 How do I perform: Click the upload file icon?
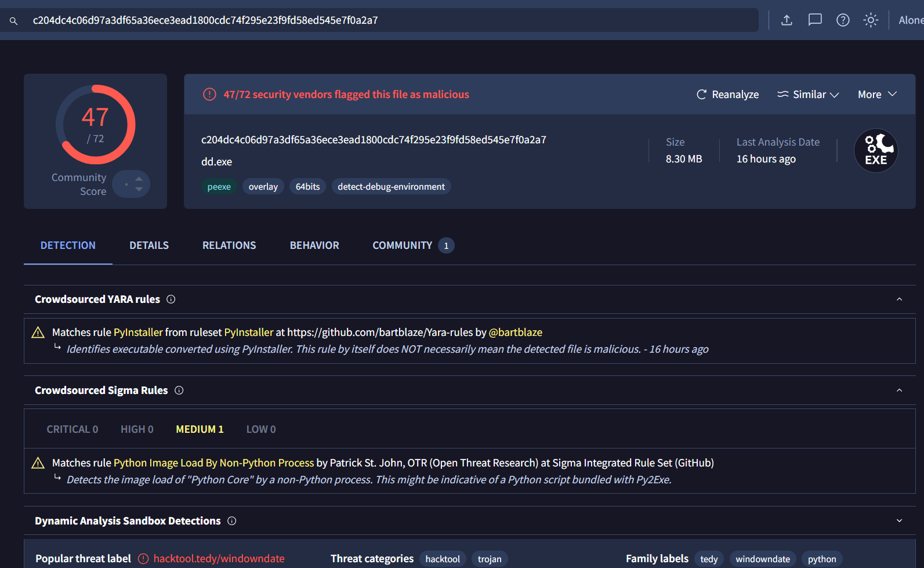(x=787, y=20)
